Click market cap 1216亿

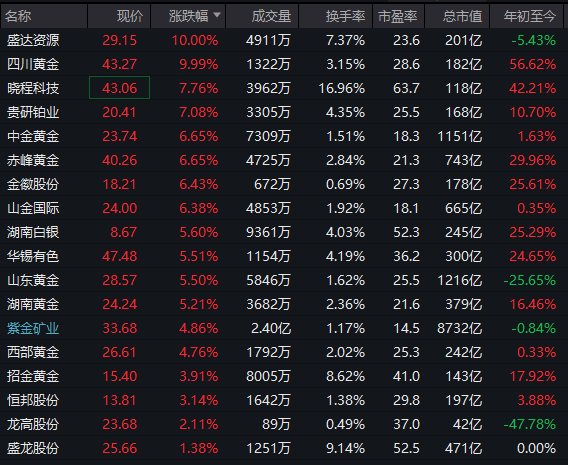click(460, 280)
